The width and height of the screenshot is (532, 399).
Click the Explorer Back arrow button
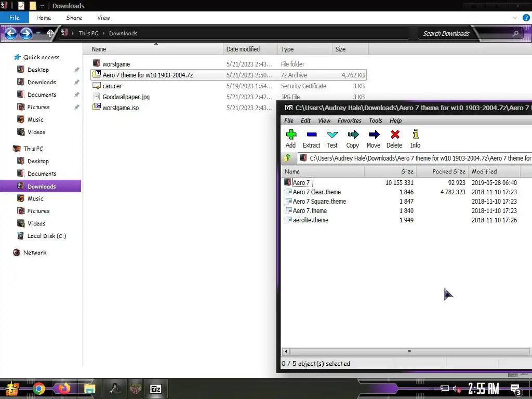click(10, 33)
